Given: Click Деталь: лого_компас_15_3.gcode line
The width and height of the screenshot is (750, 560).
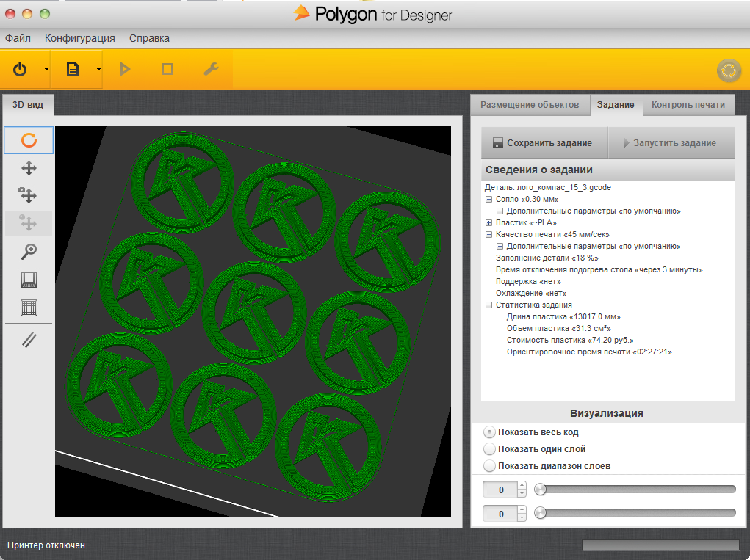Looking at the screenshot, I should click(x=548, y=187).
